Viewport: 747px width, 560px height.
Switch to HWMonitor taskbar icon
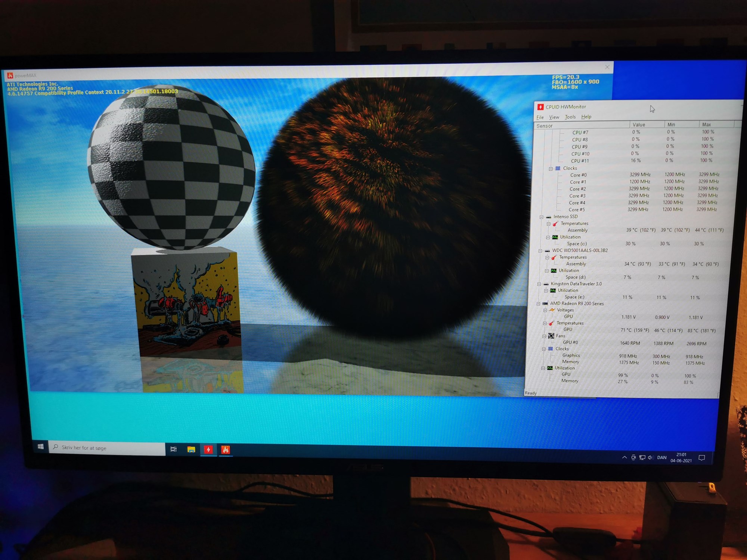208,450
